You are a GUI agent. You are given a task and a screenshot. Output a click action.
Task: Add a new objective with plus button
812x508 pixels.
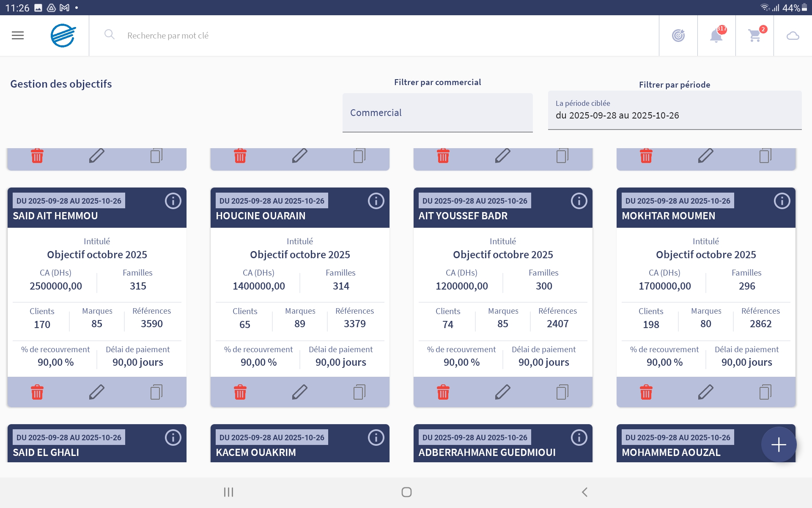(779, 444)
